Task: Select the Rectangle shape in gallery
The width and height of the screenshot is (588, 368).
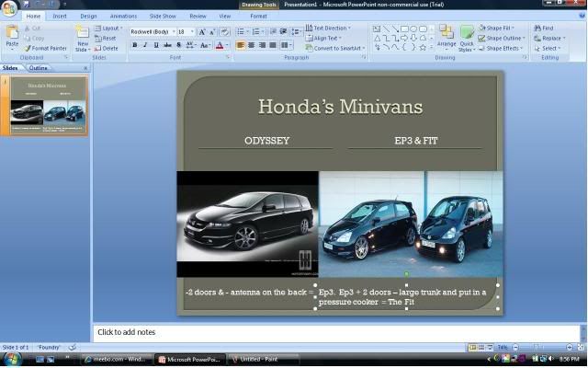Action: [x=404, y=29]
